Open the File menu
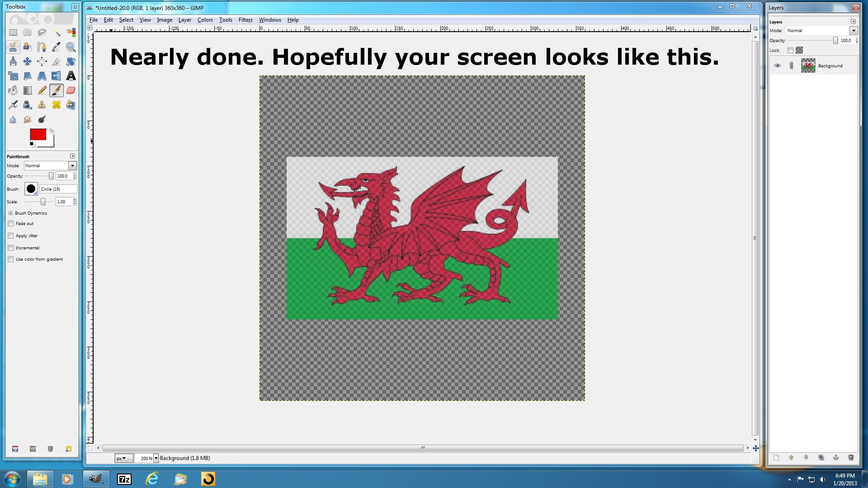 coord(94,20)
